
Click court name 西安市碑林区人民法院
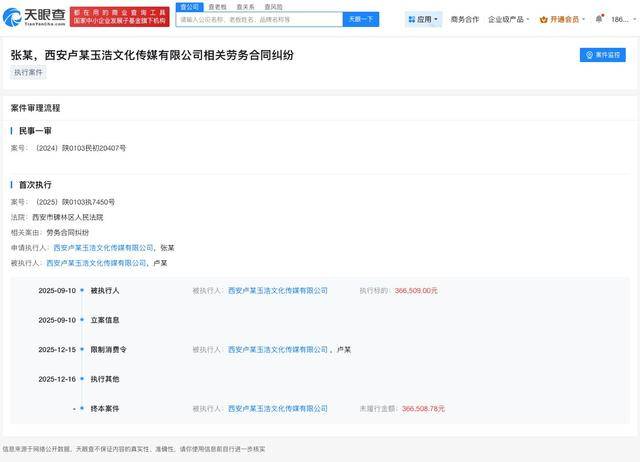[68, 217]
